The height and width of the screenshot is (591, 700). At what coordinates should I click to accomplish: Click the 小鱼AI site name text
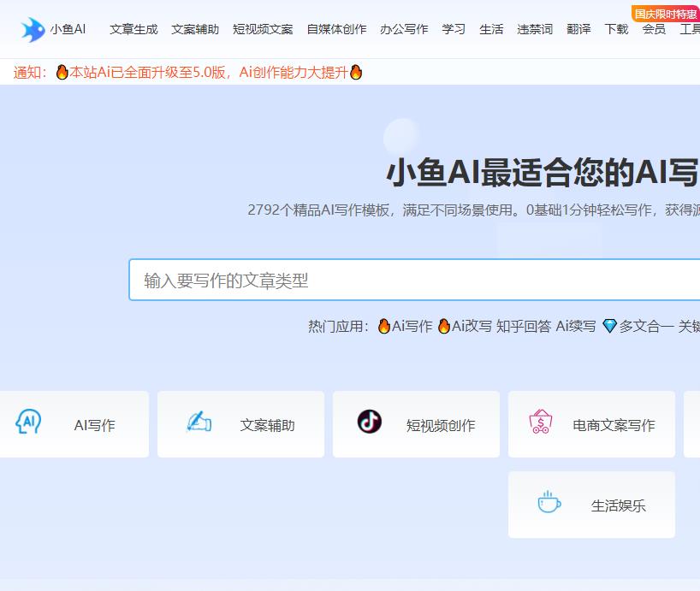click(68, 29)
